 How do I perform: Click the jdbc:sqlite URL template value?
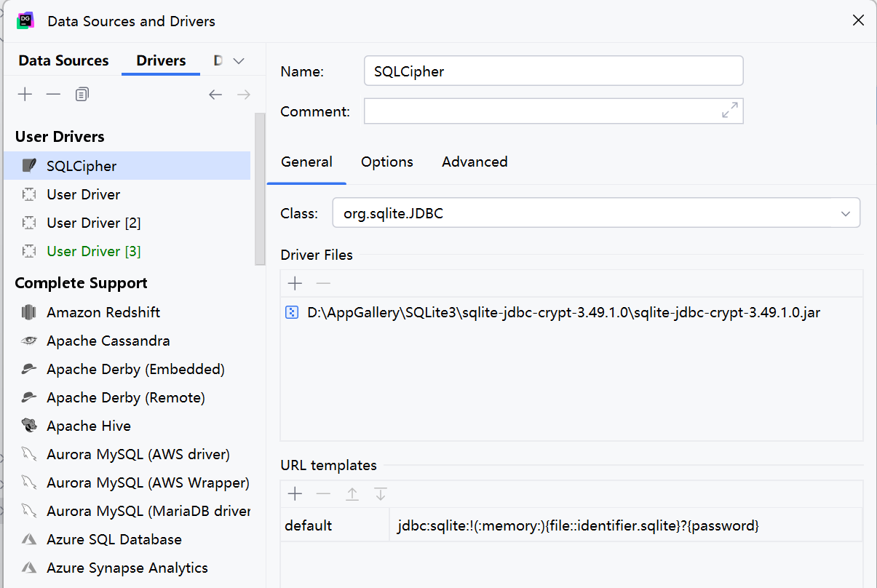pyautogui.click(x=578, y=525)
